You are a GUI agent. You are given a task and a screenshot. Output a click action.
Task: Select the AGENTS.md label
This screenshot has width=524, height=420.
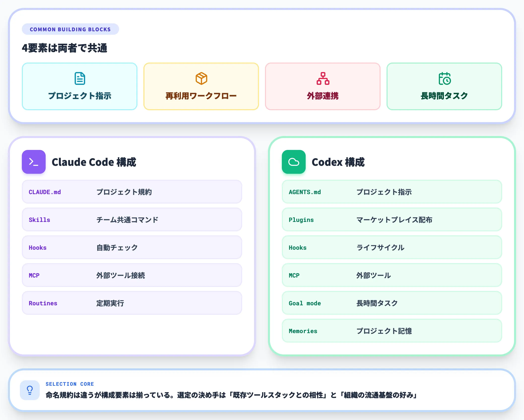(305, 192)
